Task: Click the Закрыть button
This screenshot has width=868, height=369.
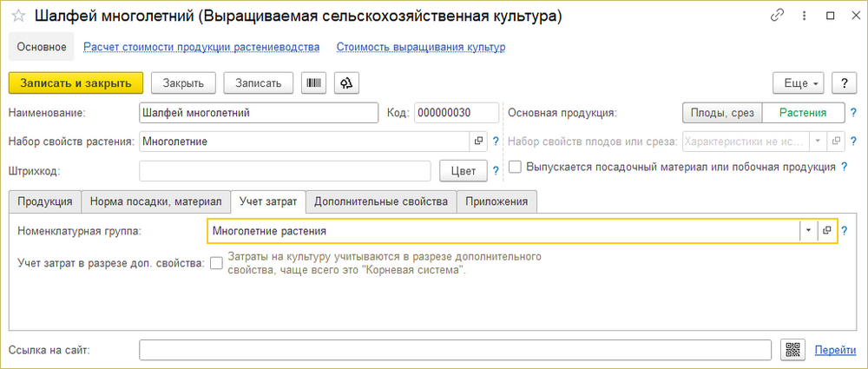Action: (183, 83)
